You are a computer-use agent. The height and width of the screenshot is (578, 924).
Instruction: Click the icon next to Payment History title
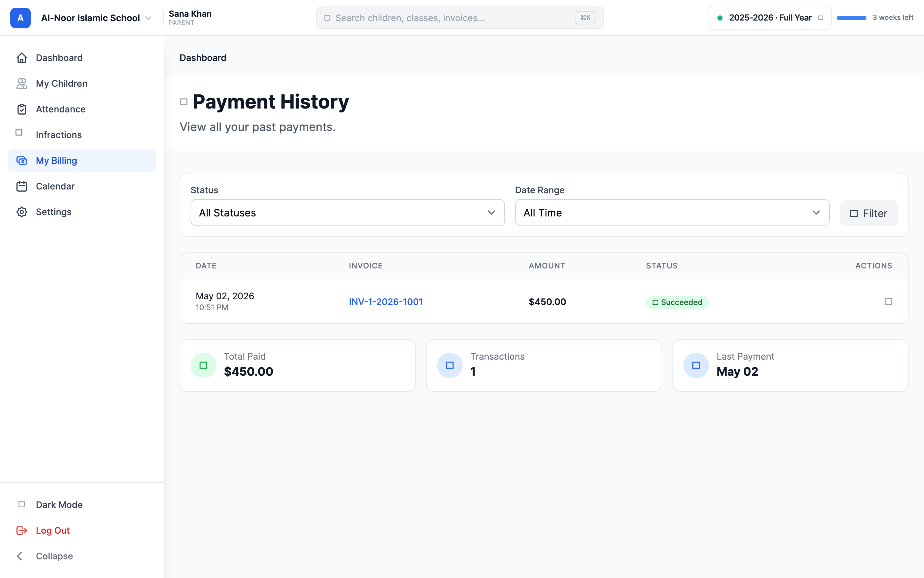tap(184, 102)
